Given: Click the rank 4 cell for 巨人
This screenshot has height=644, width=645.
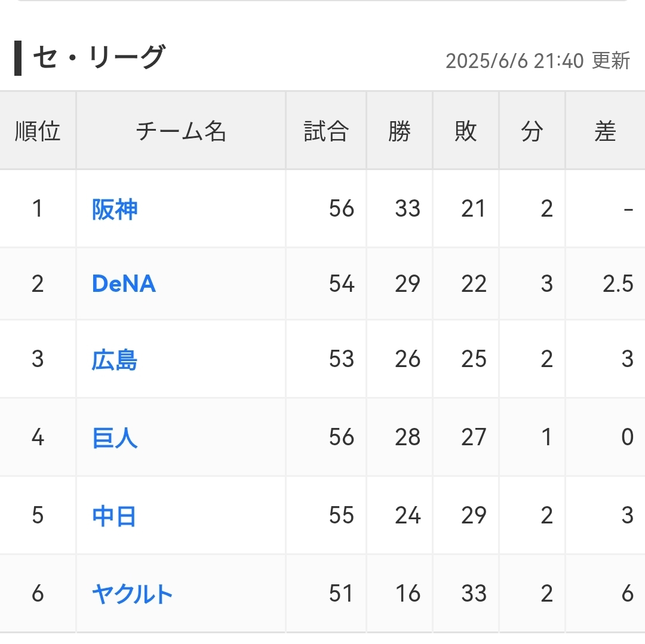Looking at the screenshot, I should click(x=38, y=437).
